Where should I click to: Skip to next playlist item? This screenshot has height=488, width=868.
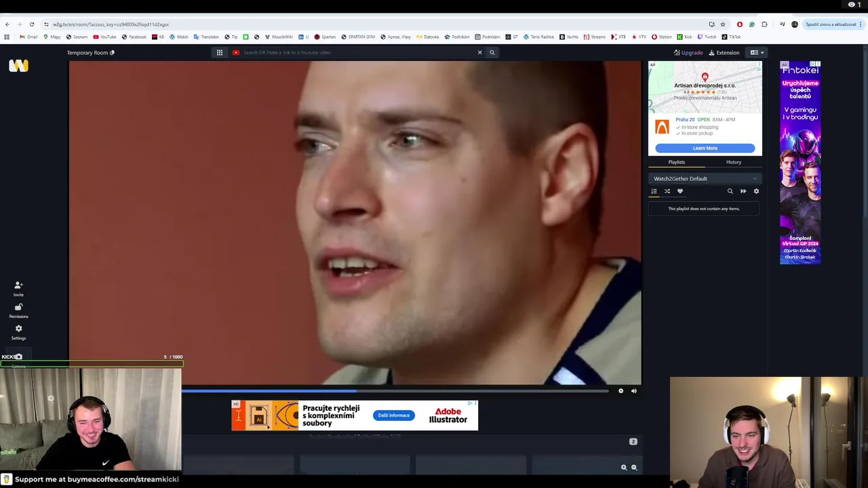click(743, 191)
